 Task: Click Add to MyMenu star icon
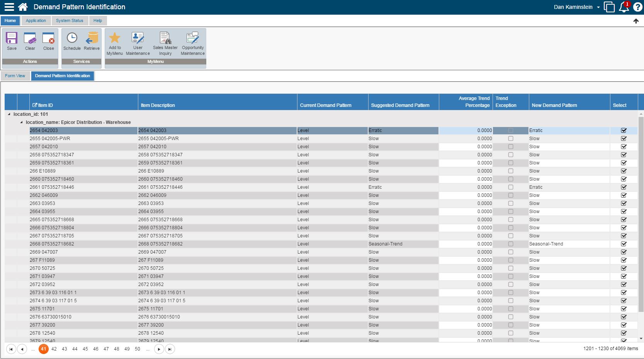point(114,38)
